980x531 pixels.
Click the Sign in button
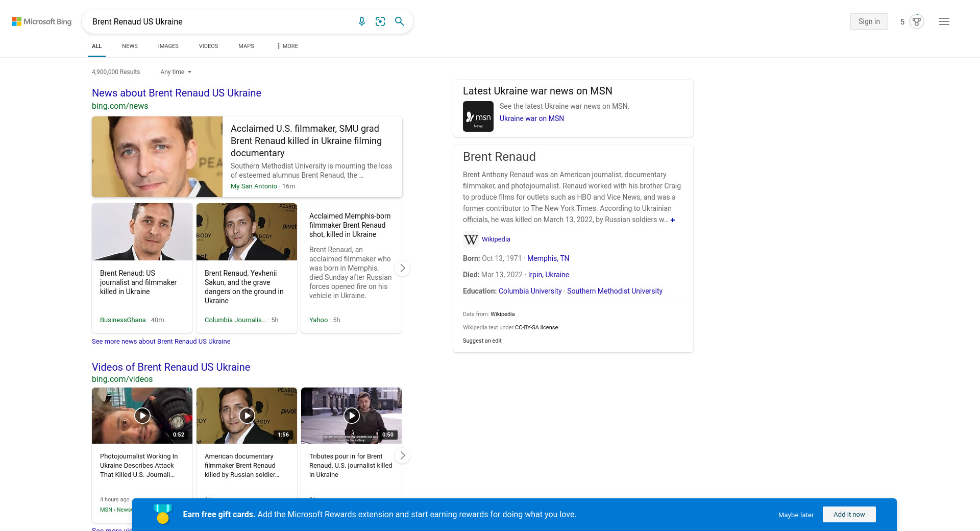point(869,21)
